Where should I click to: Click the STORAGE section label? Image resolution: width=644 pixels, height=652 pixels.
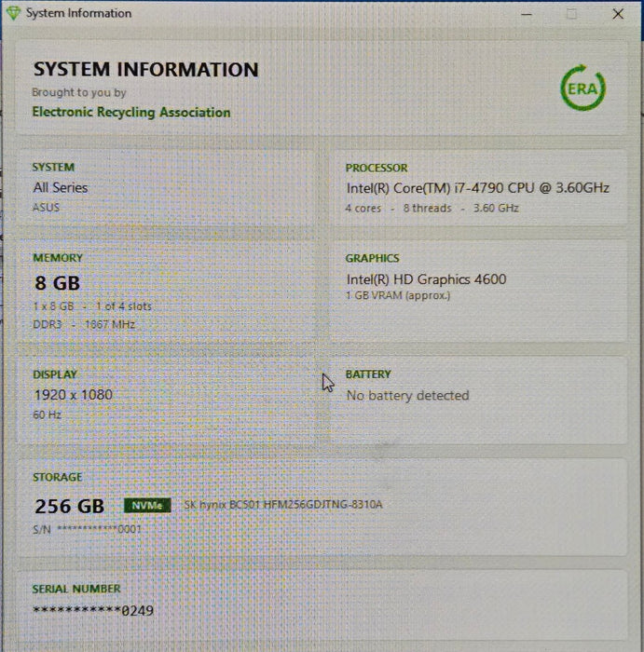[x=58, y=477]
